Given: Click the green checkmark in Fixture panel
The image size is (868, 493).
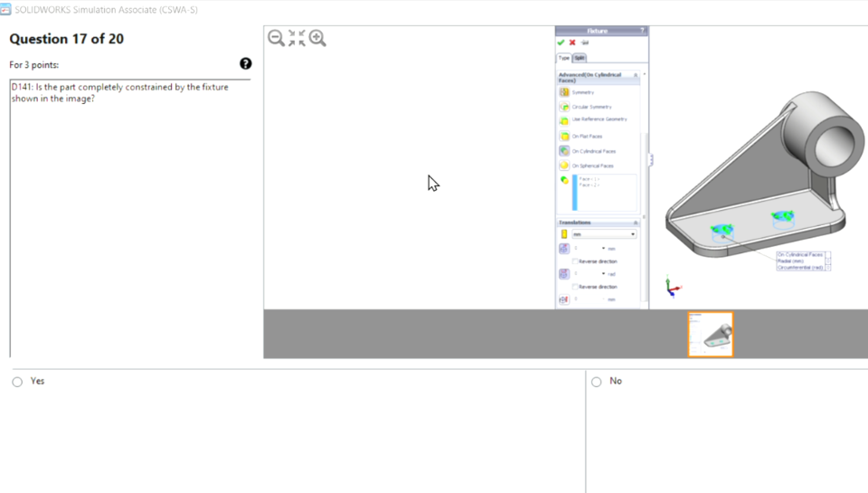Looking at the screenshot, I should (x=561, y=43).
